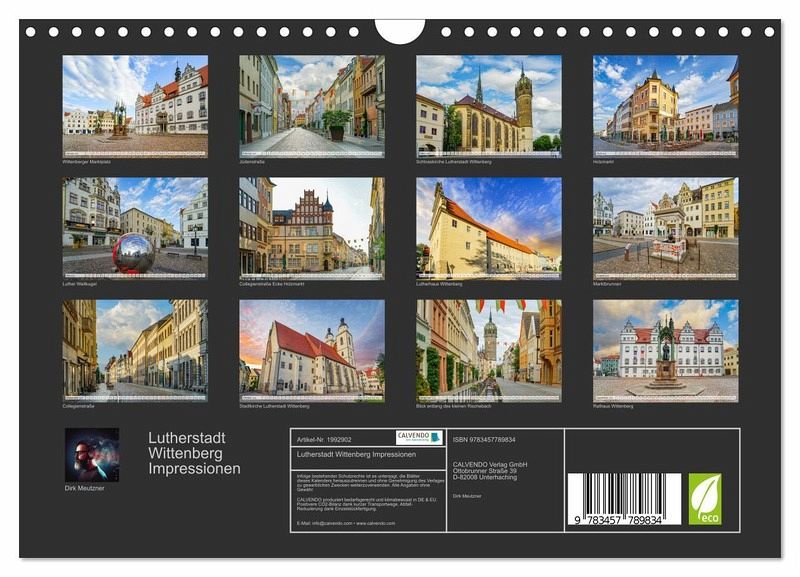This screenshot has width=800, height=577.
Task: Click 'CALVENDO Verlag GmbH' publisher line
Action: tap(490, 465)
